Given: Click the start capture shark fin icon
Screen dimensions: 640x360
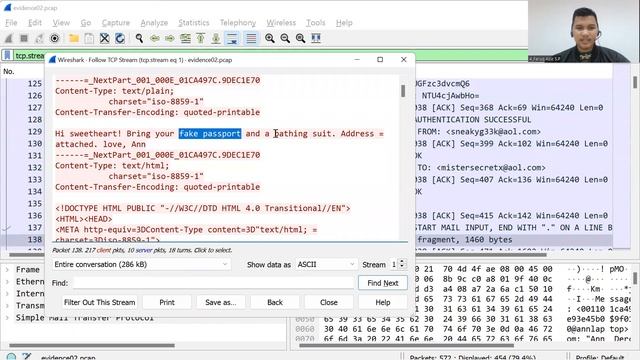Looking at the screenshot, I should pyautogui.click(x=9, y=38).
